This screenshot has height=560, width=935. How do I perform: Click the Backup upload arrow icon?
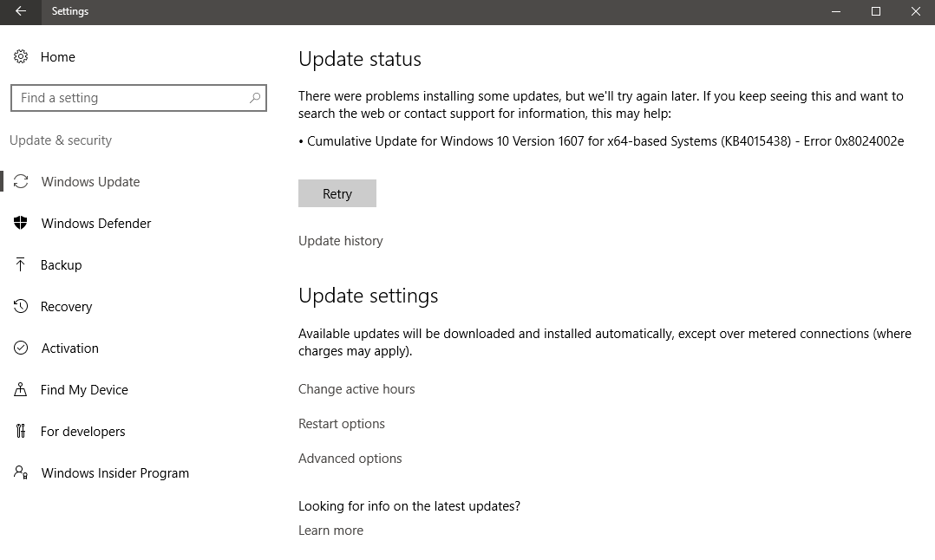[20, 264]
